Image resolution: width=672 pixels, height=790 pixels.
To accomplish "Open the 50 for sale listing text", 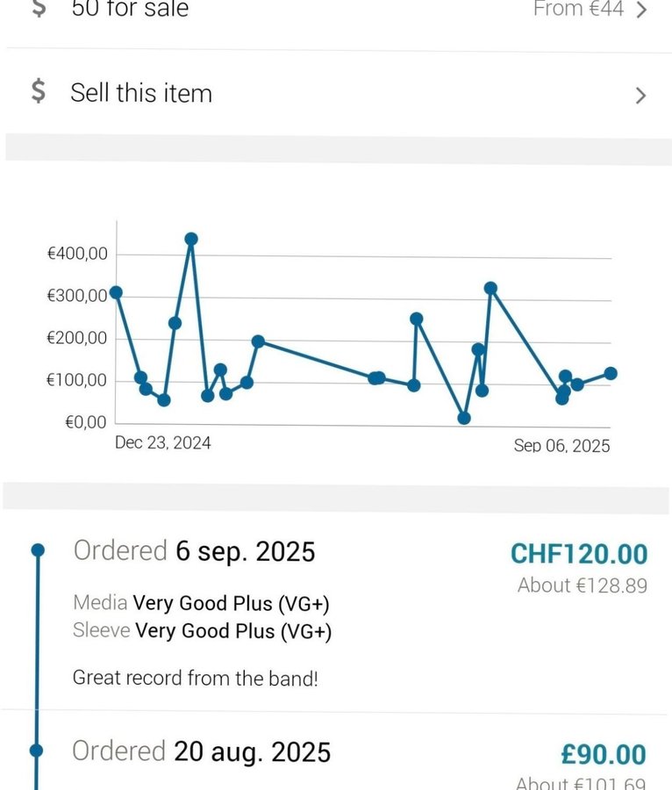I will [129, 9].
